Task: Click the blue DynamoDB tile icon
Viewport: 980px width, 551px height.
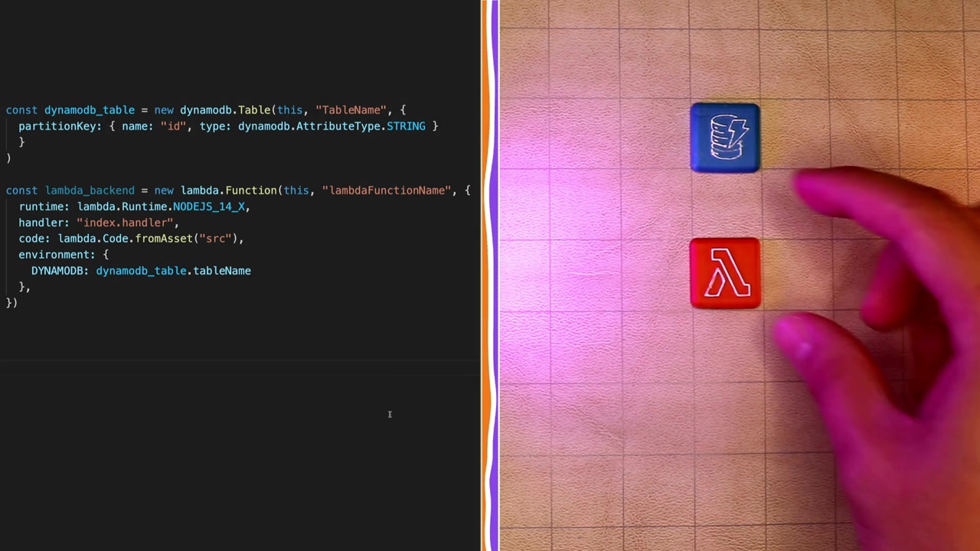Action: pos(725,138)
